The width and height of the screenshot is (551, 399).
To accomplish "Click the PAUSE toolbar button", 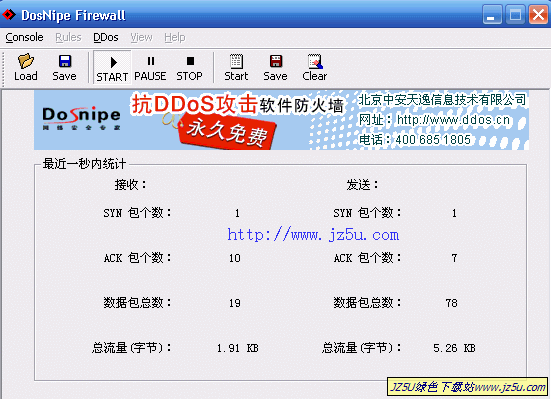I will (150, 67).
